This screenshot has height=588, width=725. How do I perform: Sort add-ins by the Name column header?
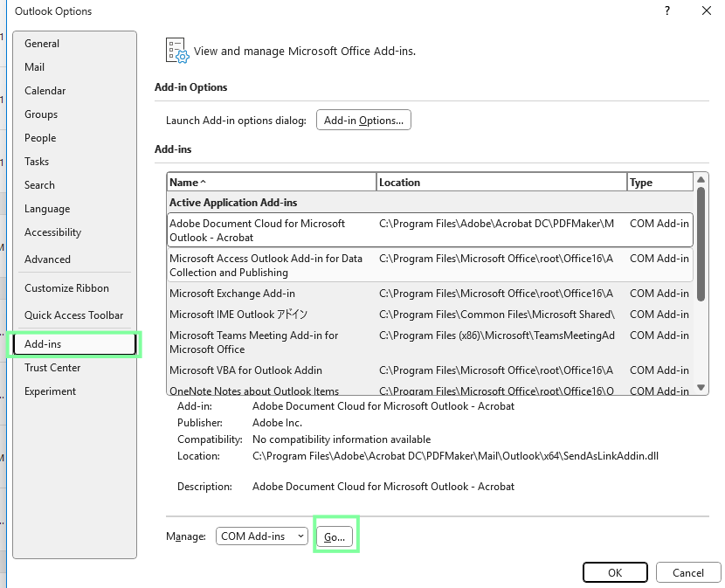(x=272, y=183)
